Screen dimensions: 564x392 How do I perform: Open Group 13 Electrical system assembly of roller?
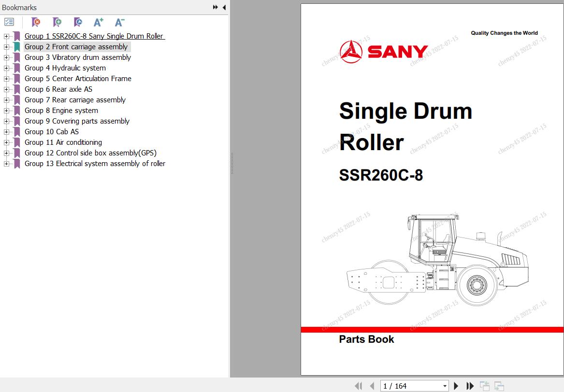tap(95, 164)
